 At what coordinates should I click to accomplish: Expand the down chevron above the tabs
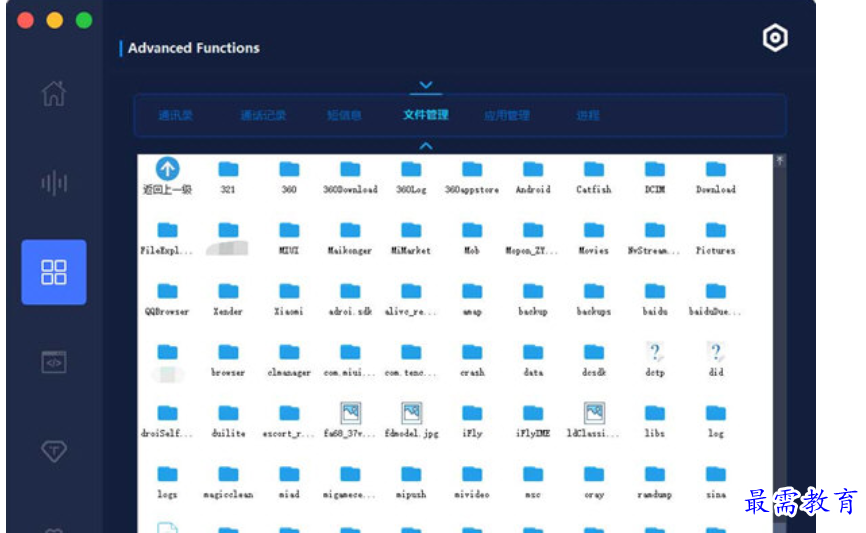pyautogui.click(x=426, y=85)
